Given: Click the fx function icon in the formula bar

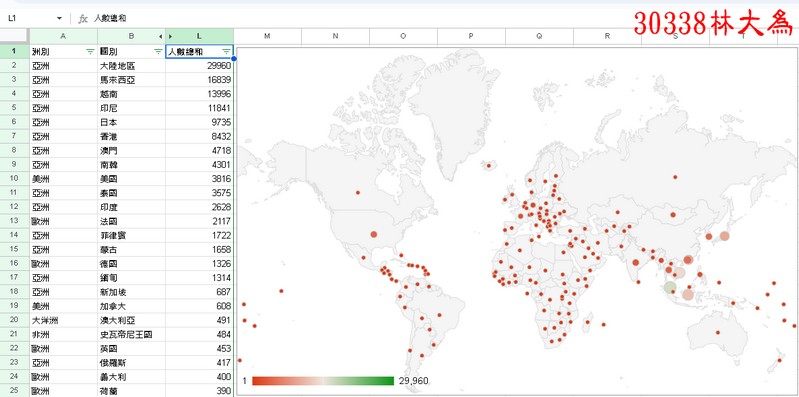Looking at the screenshot, I should (83, 18).
